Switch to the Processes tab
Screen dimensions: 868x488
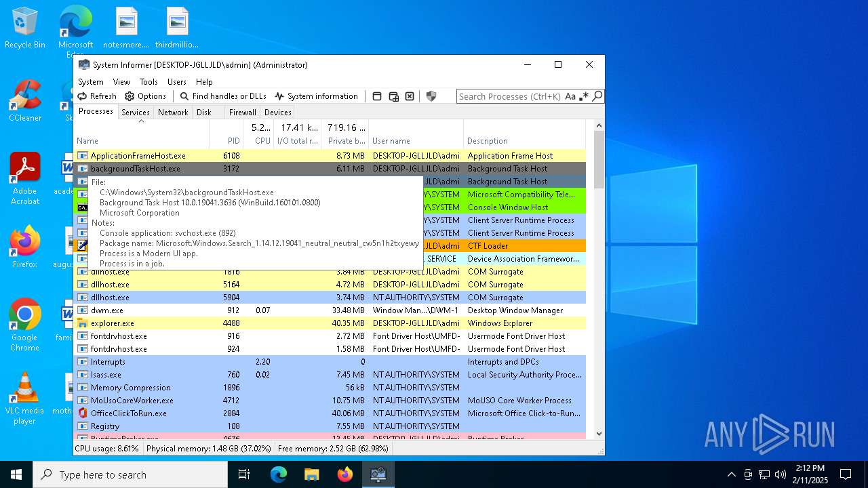(x=96, y=112)
